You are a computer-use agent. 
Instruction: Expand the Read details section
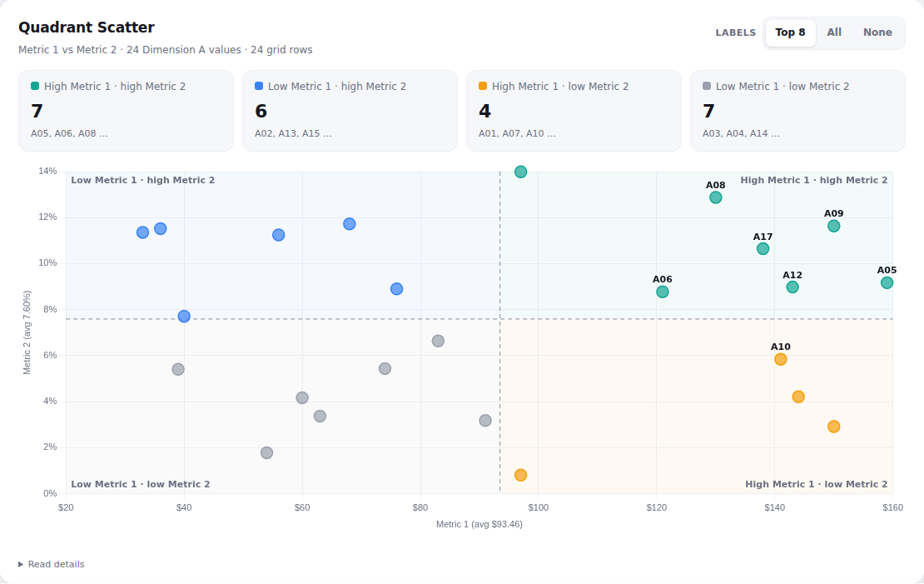tap(52, 565)
